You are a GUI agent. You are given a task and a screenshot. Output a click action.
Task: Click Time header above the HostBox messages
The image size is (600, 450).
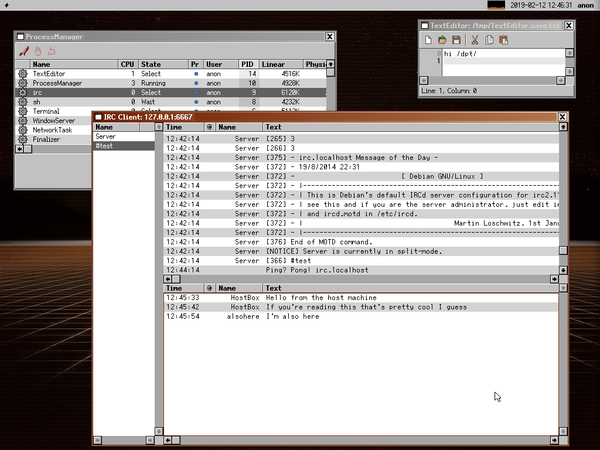coord(183,288)
